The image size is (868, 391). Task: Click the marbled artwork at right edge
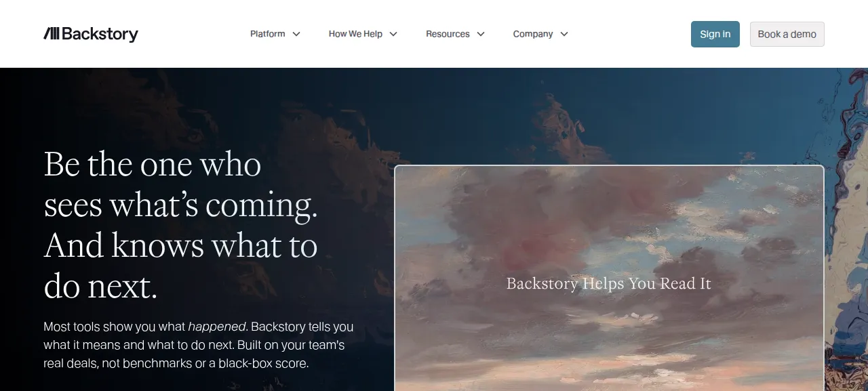point(847,230)
